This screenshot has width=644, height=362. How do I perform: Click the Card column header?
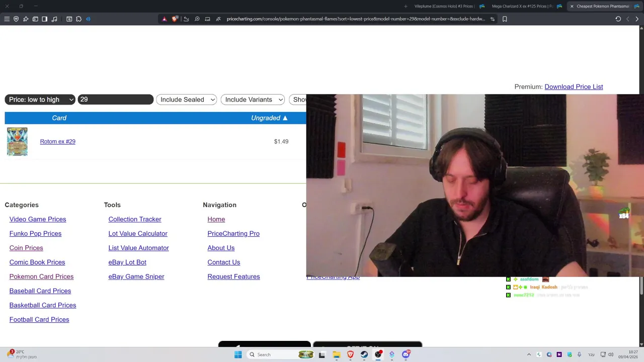59,118
